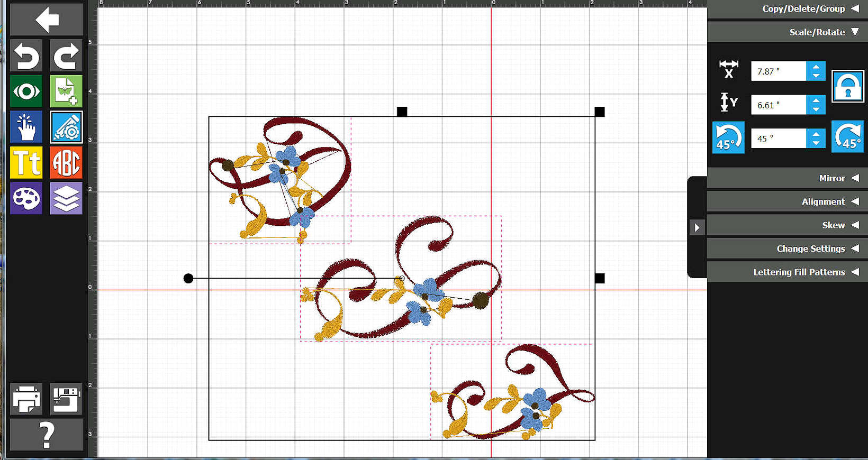
Task: Expand the Alignment section
Action: 787,201
